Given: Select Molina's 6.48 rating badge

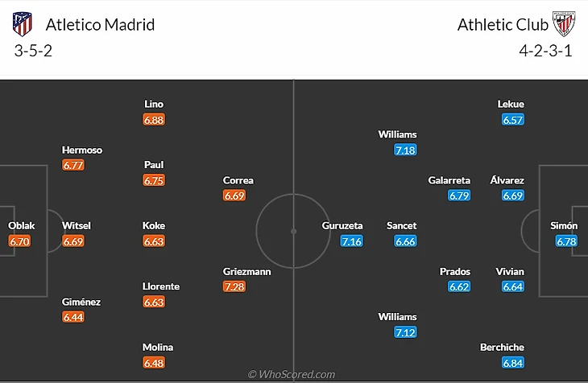Looking at the screenshot, I should (x=154, y=363).
